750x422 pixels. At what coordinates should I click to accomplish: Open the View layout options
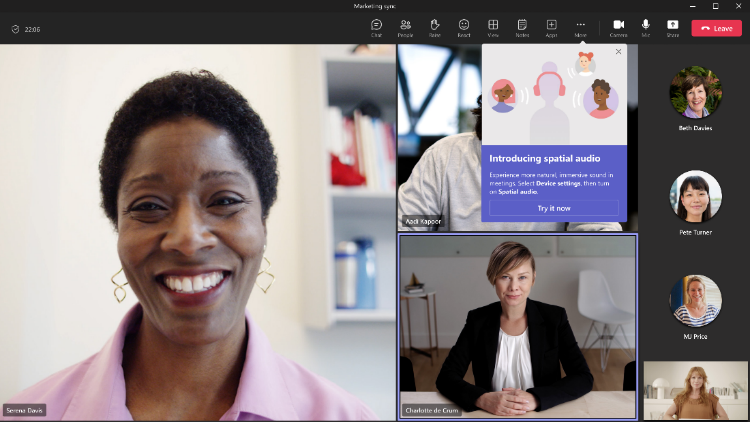point(493,27)
